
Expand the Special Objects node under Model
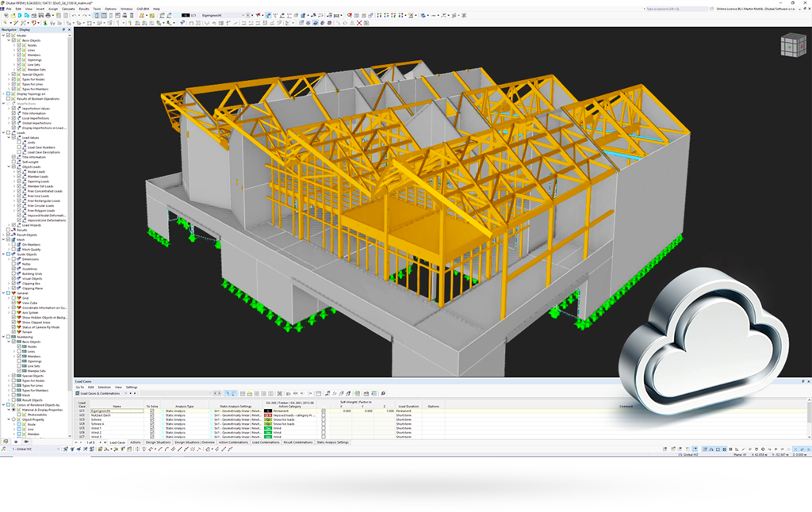coord(8,75)
